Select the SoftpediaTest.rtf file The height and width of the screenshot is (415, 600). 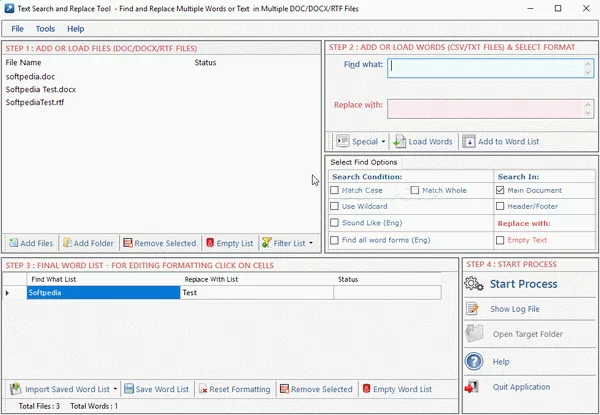tap(34, 102)
